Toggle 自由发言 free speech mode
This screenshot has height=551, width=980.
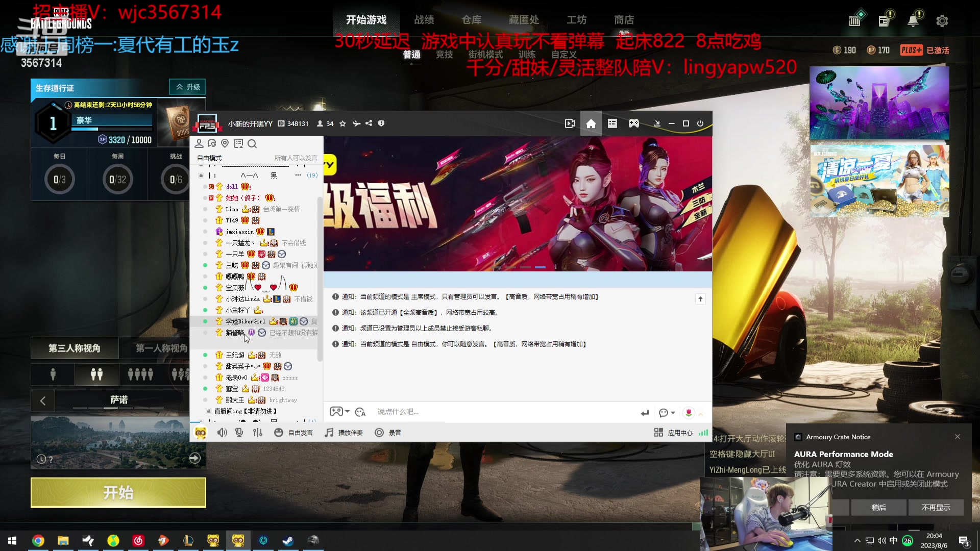(294, 433)
